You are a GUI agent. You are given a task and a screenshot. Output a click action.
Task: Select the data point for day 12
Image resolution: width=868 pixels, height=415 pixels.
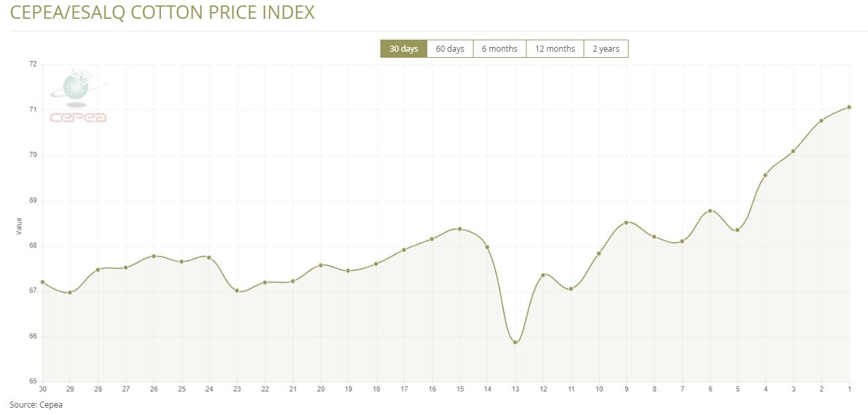543,275
